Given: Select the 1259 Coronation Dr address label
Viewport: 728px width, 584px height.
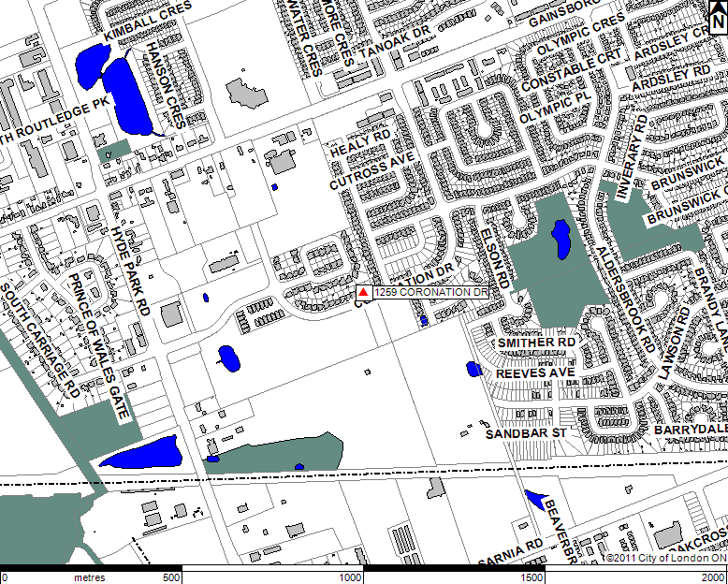Looking at the screenshot, I should (x=430, y=293).
